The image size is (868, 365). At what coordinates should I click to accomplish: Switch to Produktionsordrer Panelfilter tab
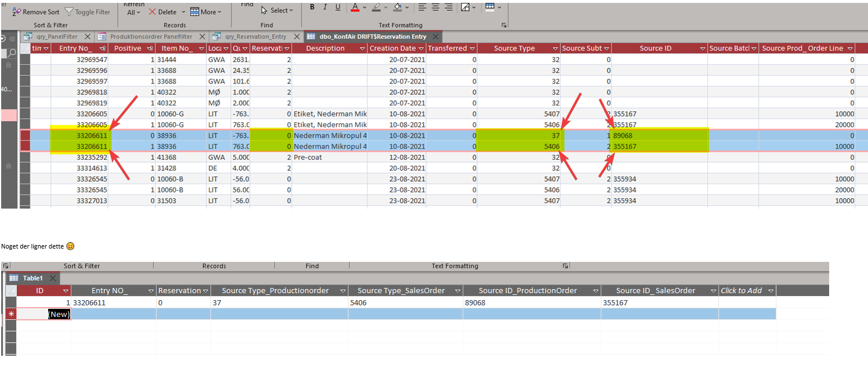(151, 36)
